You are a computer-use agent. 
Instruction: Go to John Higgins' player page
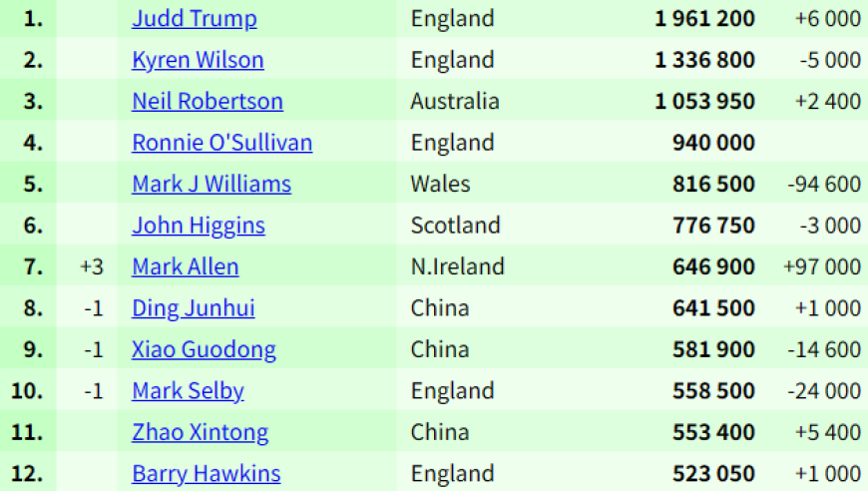tap(199, 226)
